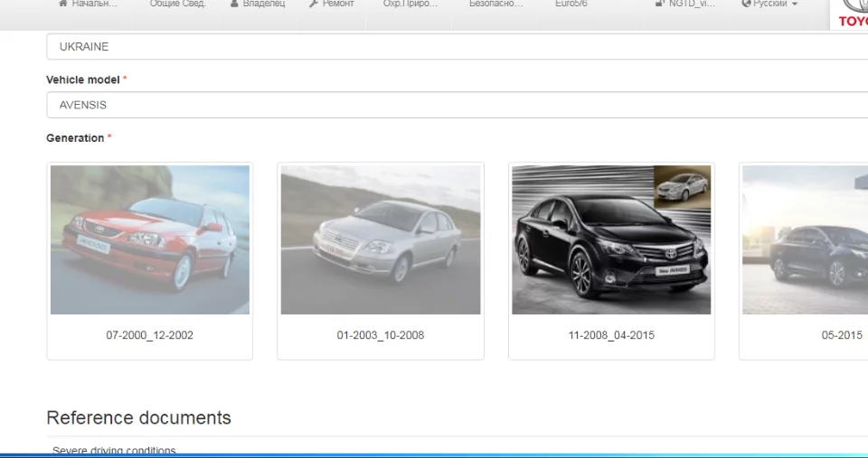Screen dimensions: 868x458
Task: Open the Охр.Приро... menu item
Action: click(410, 4)
